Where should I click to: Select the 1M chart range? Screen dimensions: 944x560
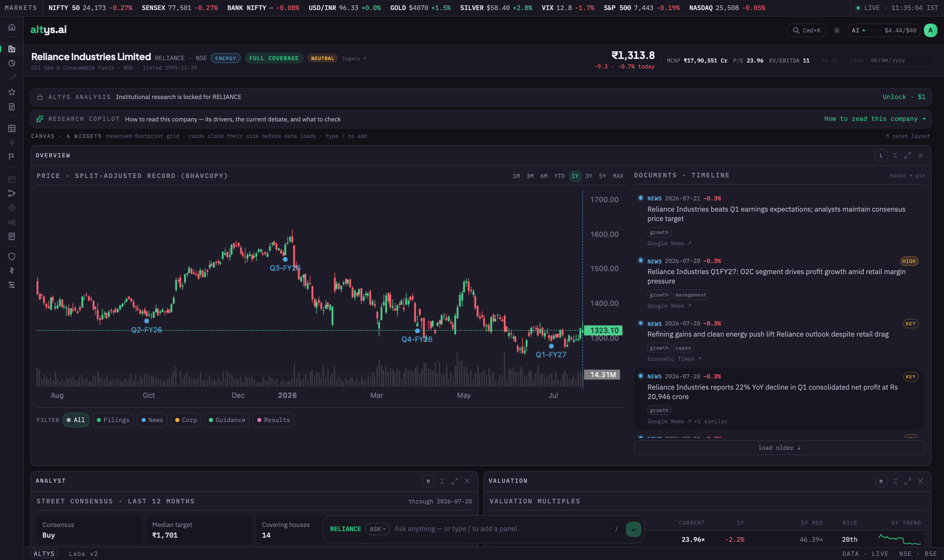[516, 176]
